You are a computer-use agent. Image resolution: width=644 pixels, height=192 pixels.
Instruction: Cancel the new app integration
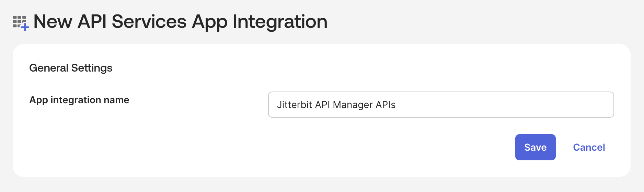point(589,147)
